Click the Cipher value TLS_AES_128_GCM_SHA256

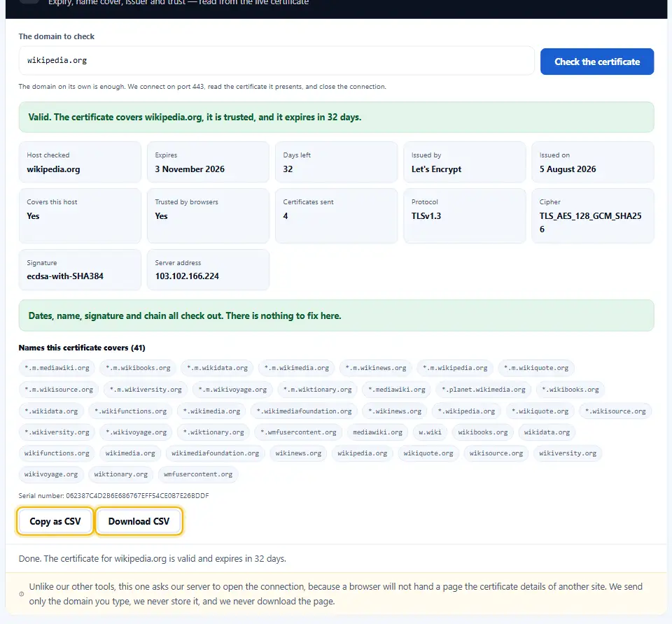(590, 222)
